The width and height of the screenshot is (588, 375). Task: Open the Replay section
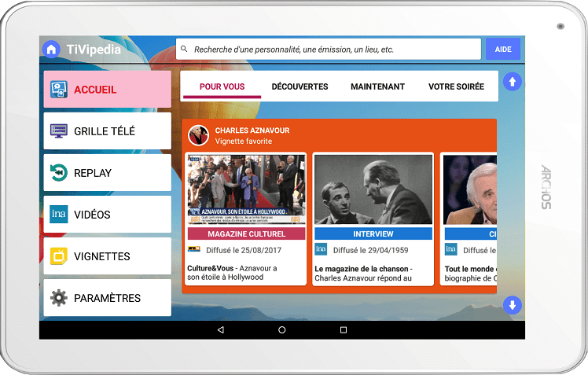[x=107, y=173]
